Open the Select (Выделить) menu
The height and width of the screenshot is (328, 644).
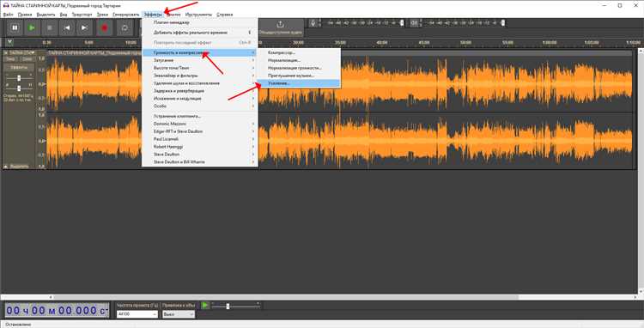(x=46, y=15)
